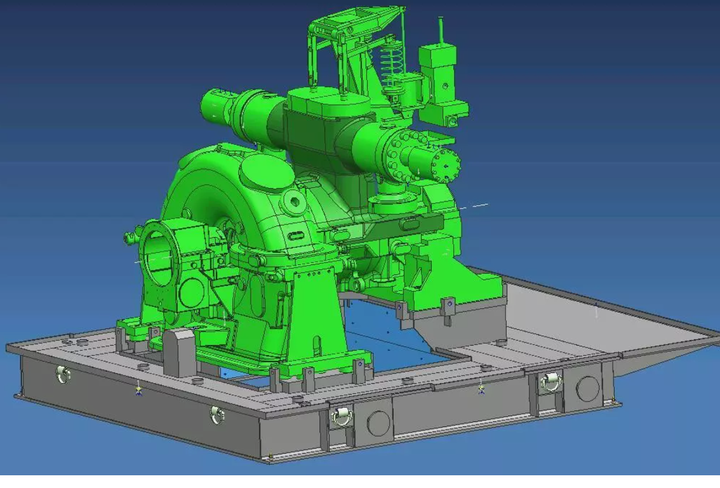Select the circular hole on the frame's front face
This screenshot has height=488, width=720.
click(x=378, y=423)
